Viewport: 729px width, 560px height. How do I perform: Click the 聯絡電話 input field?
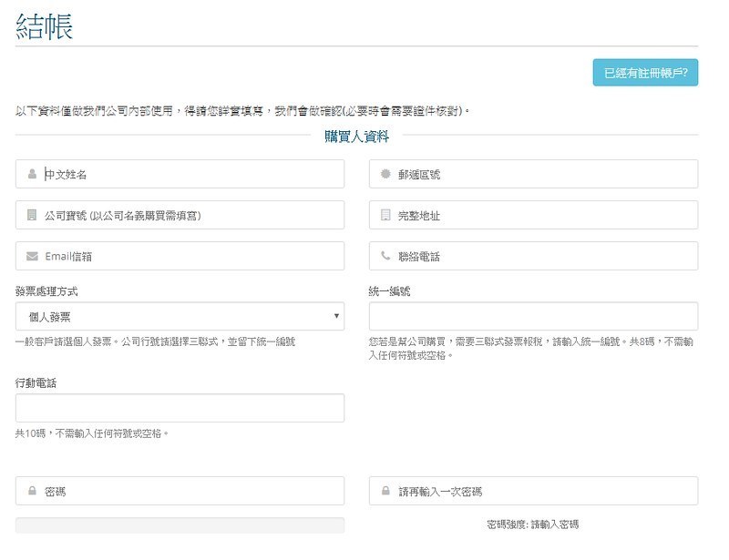[x=545, y=256]
